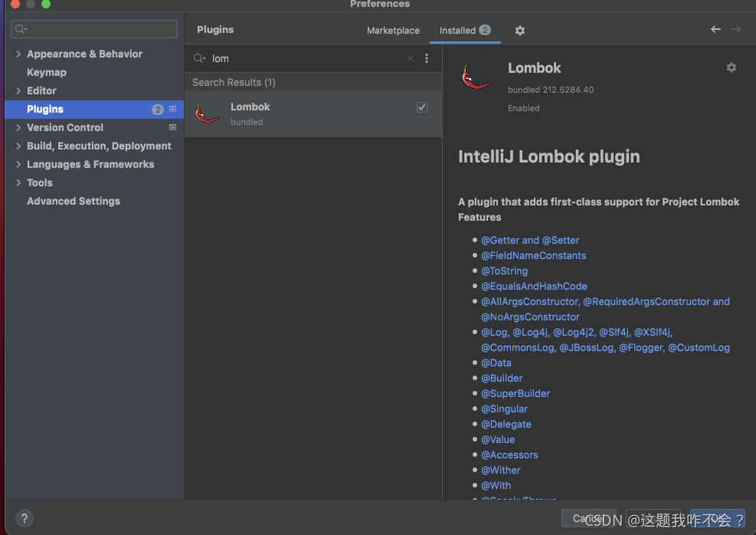This screenshot has width=756, height=535.
Task: Open the @With link
Action: point(496,486)
